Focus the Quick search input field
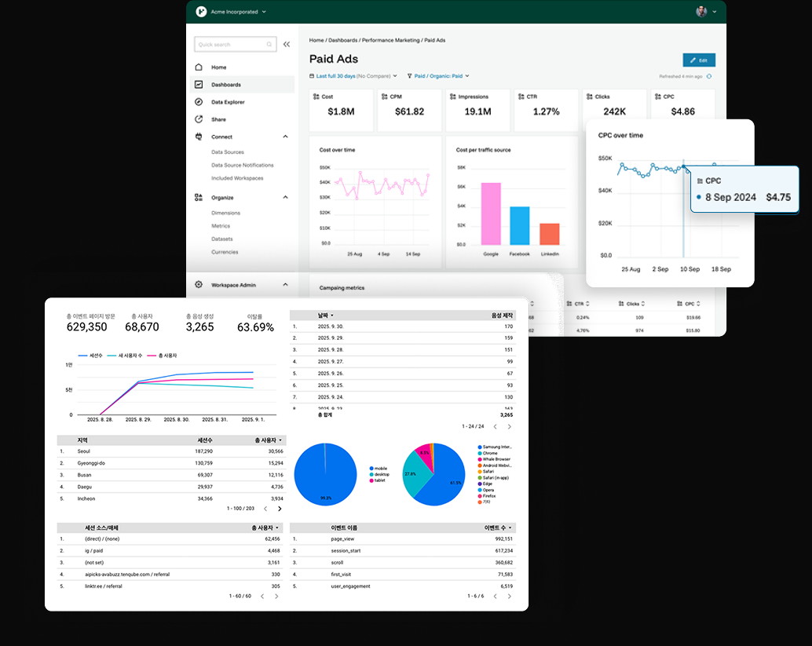 pos(235,45)
